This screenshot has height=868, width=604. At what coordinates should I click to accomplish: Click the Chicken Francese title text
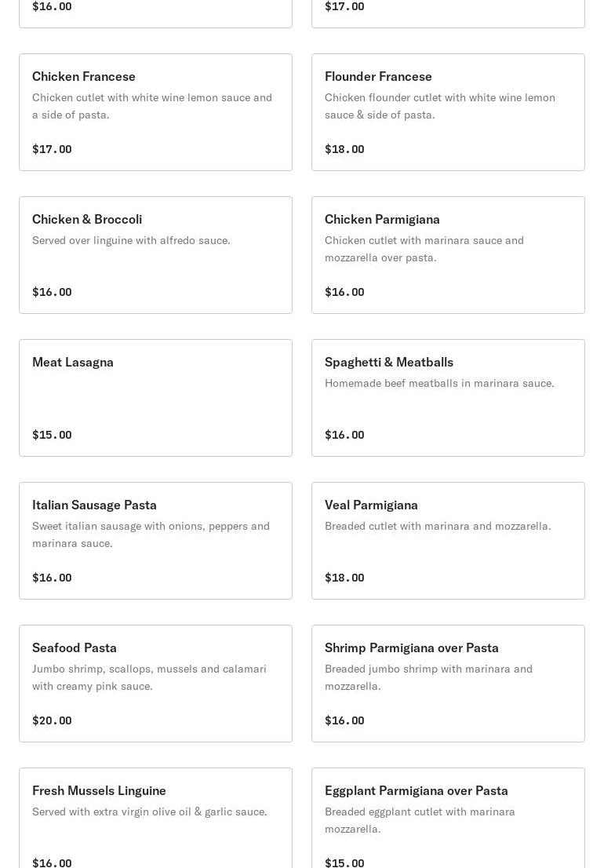coord(84,76)
